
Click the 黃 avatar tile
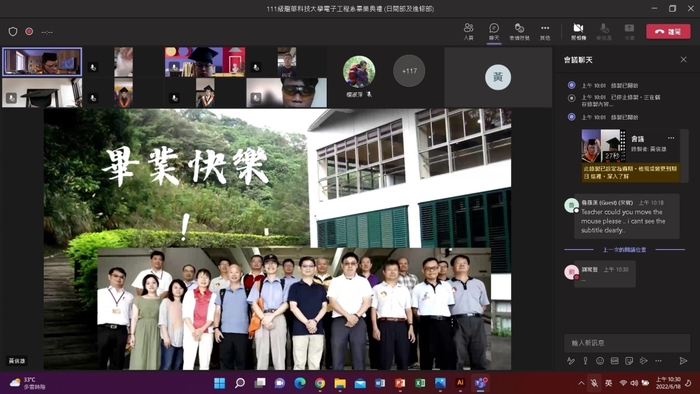pyautogui.click(x=498, y=77)
